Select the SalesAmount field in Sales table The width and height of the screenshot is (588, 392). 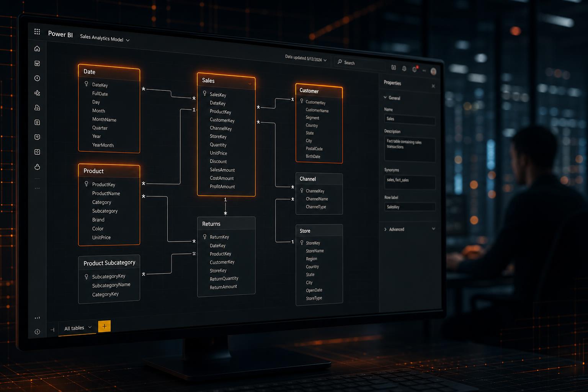(222, 170)
